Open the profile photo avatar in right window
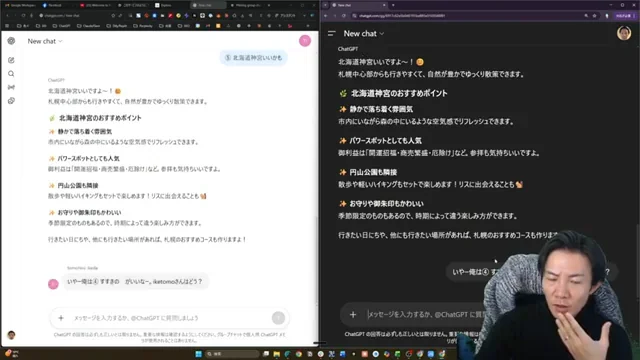The width and height of the screenshot is (640, 360). [x=624, y=33]
